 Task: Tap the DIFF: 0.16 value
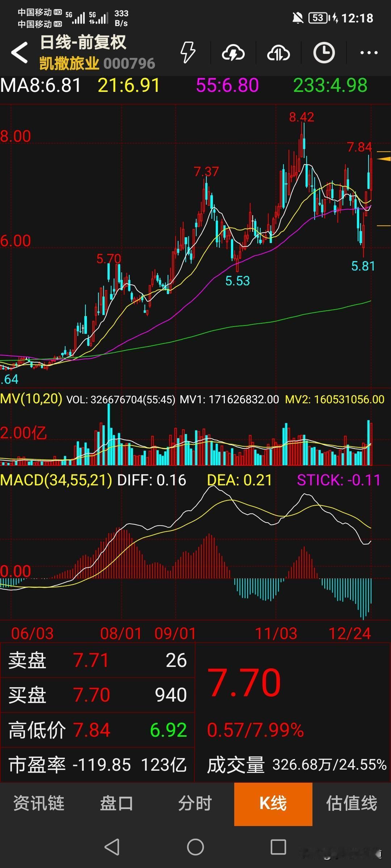coord(152,480)
